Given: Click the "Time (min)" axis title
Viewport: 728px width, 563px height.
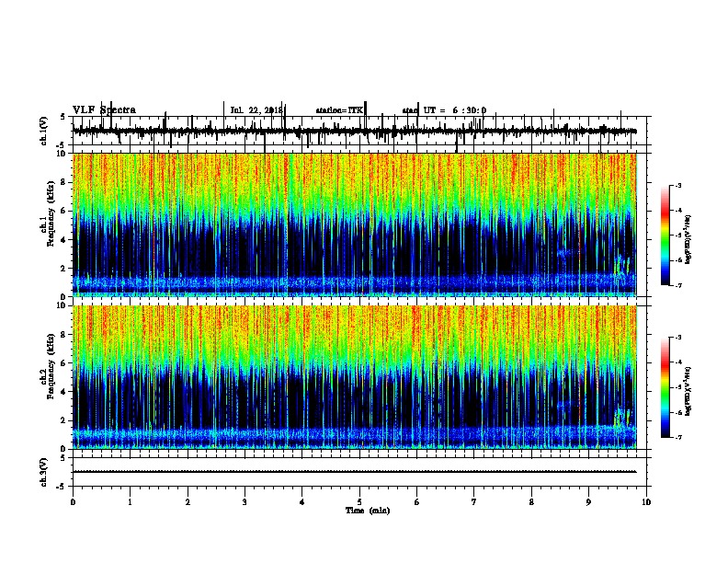Looking at the screenshot, I should [x=368, y=511].
